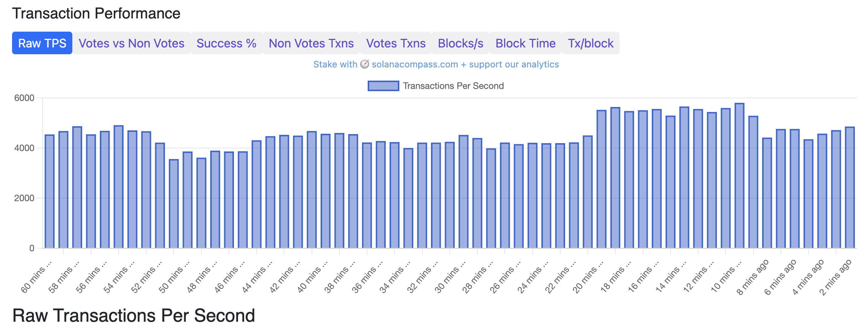Image resolution: width=868 pixels, height=333 pixels.
Task: Click the Transaction Performance heading
Action: click(97, 13)
